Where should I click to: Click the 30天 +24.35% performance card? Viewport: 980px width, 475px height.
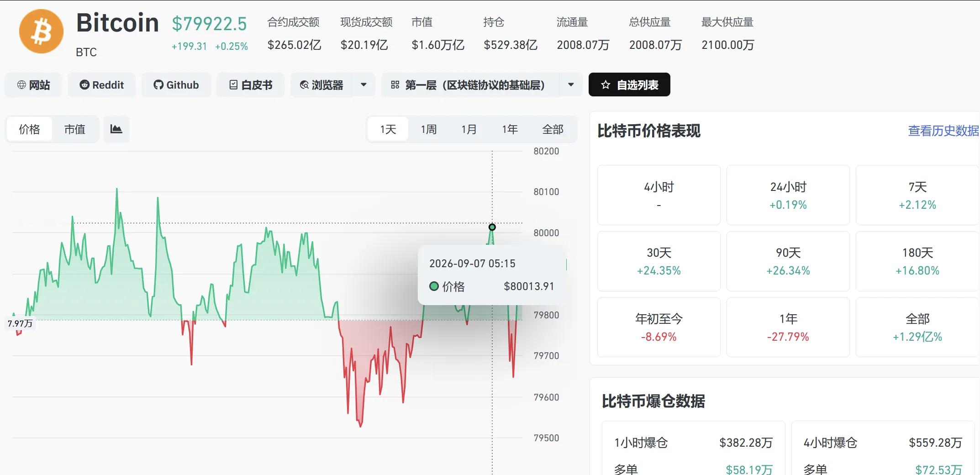pos(659,261)
